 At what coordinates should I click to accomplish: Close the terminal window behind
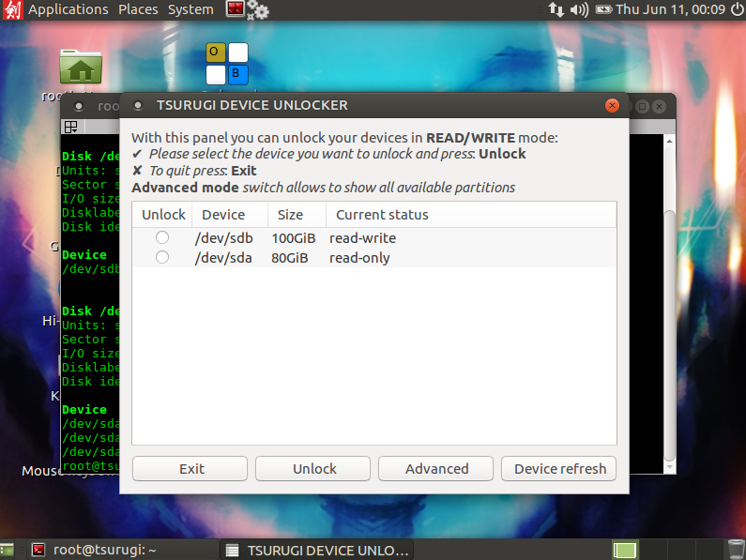(659, 107)
